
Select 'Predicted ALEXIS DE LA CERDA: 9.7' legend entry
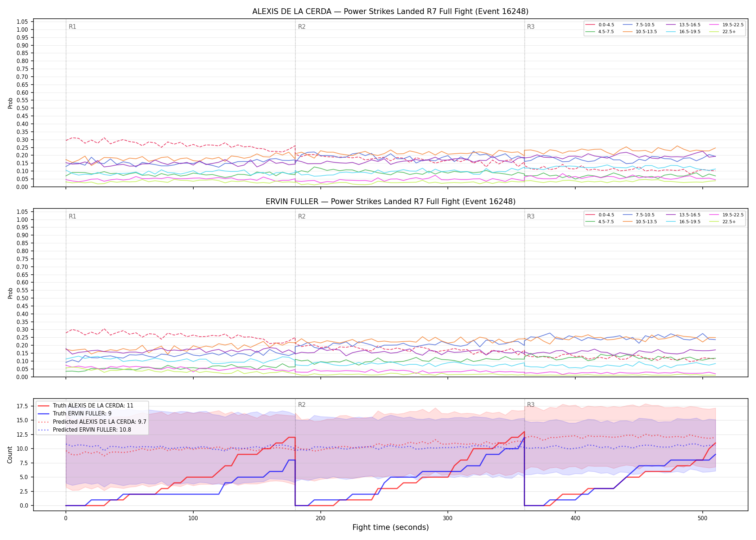92,422
